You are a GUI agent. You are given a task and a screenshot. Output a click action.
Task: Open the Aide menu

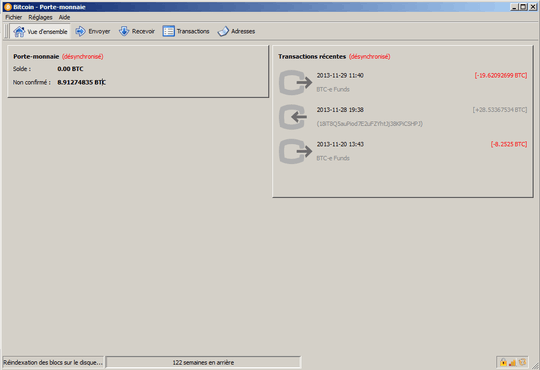[x=64, y=17]
